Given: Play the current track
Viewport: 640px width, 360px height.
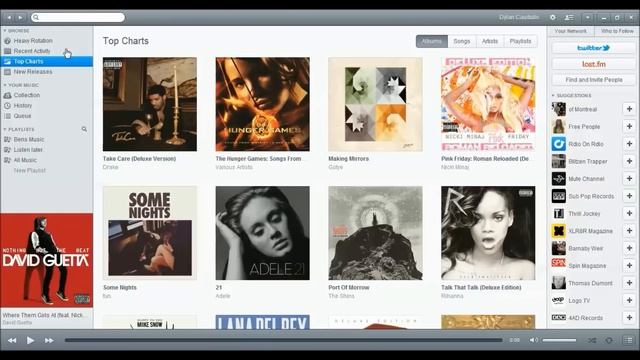Looking at the screenshot, I should 30,340.
